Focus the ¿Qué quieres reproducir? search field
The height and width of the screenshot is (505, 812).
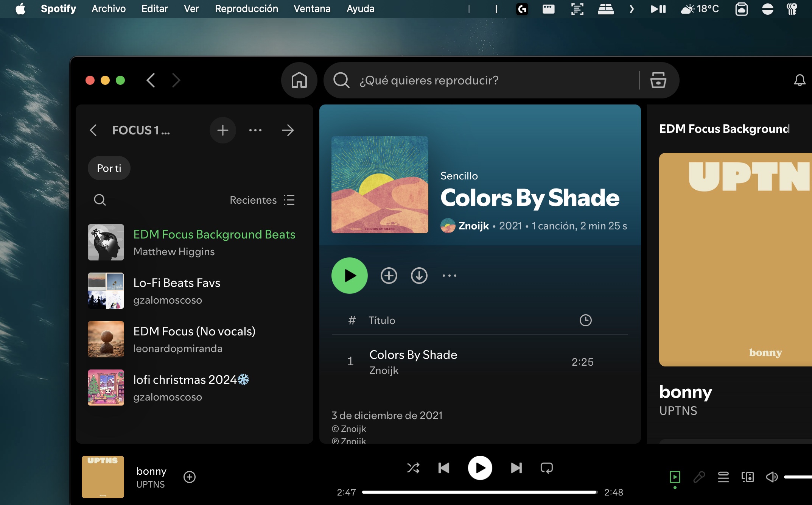pos(496,80)
